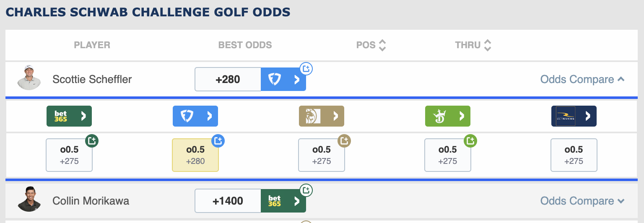Viewport: 644px width, 223px height.
Task: Open the bet365 sportsbook logo button
Action: [69, 116]
